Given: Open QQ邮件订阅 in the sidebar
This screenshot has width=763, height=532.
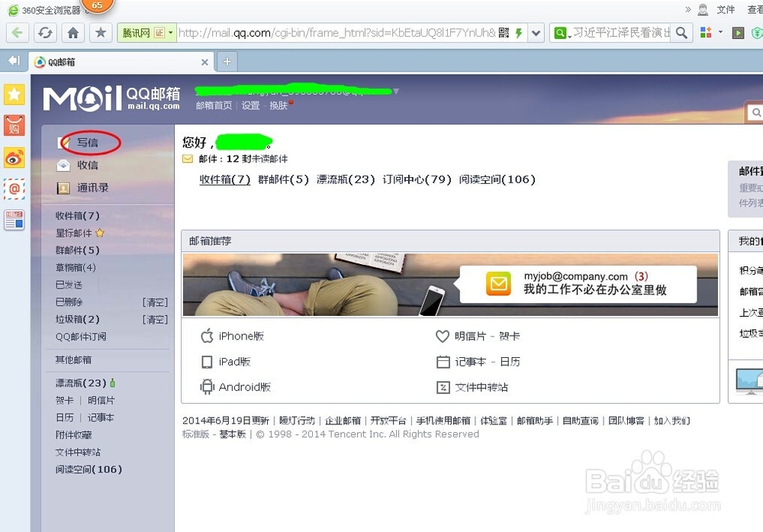Looking at the screenshot, I should pyautogui.click(x=81, y=337).
